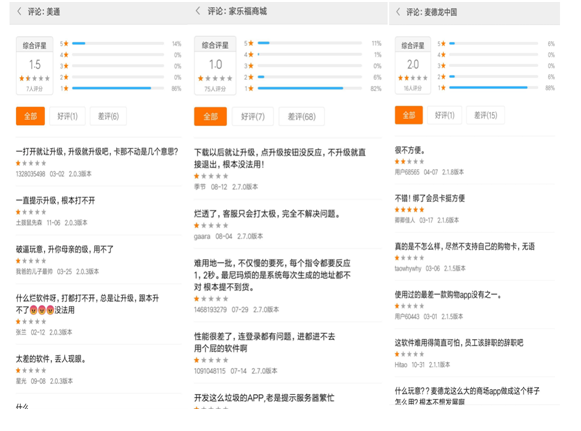Viewport: 581px width, 431px height.
Task: Select 差评(68) tab in 家乐福商城 reviews
Action: coord(302,116)
